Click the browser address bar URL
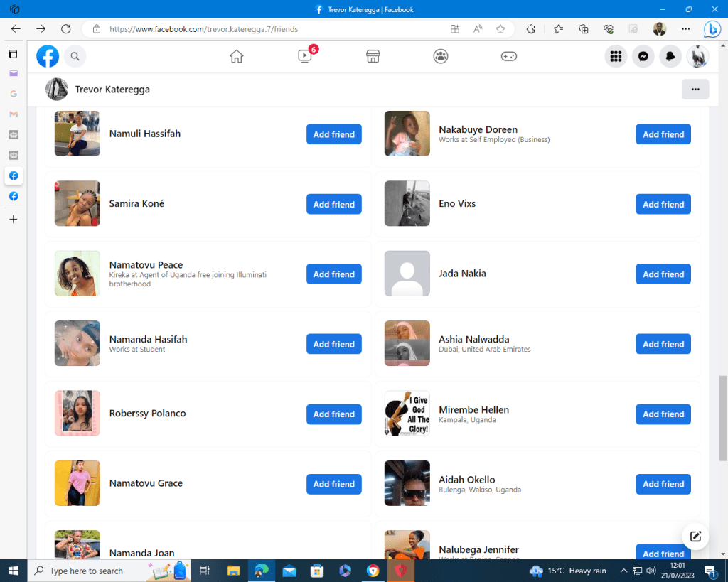This screenshot has width=728, height=582. 203,29
